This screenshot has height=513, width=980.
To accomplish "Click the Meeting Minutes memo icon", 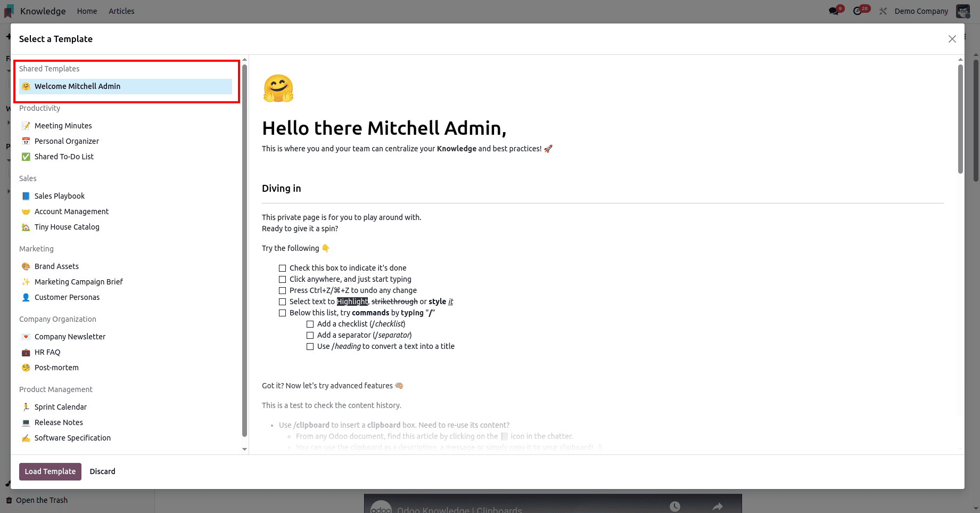I will 26,126.
